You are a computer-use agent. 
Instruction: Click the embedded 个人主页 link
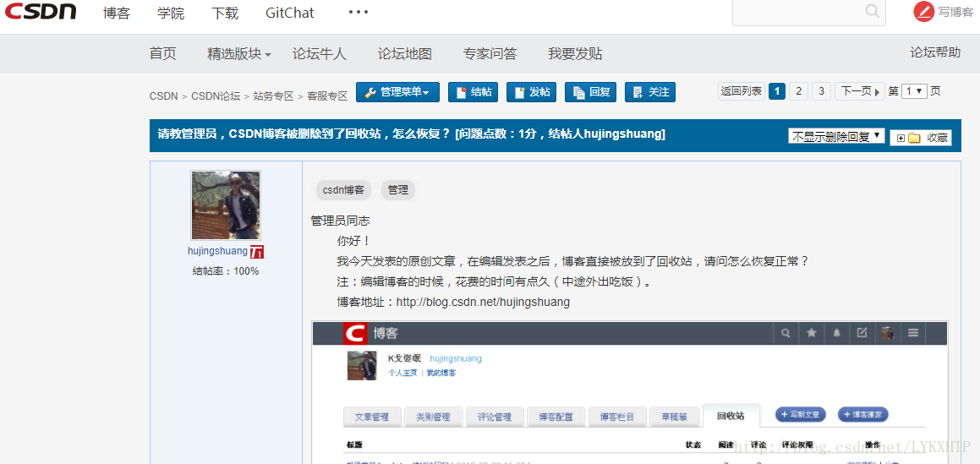[402, 373]
